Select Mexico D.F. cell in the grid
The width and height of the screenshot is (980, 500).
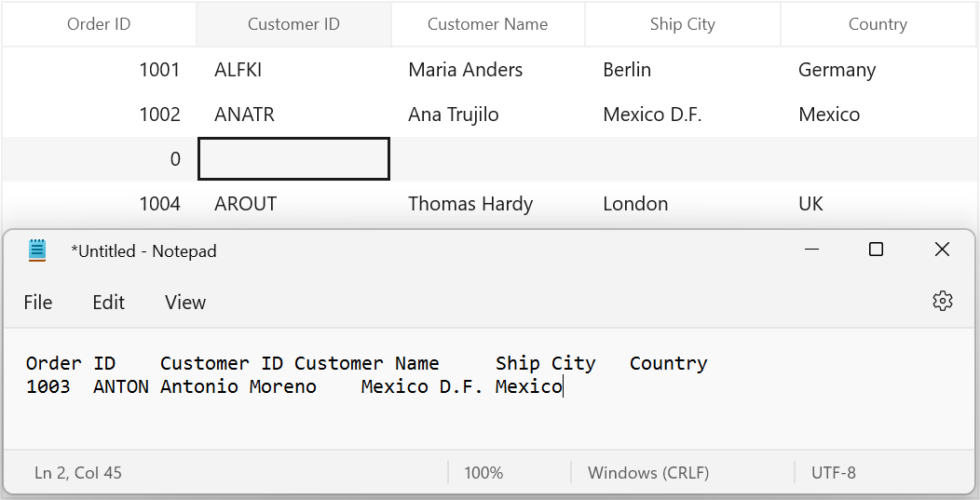coord(683,115)
